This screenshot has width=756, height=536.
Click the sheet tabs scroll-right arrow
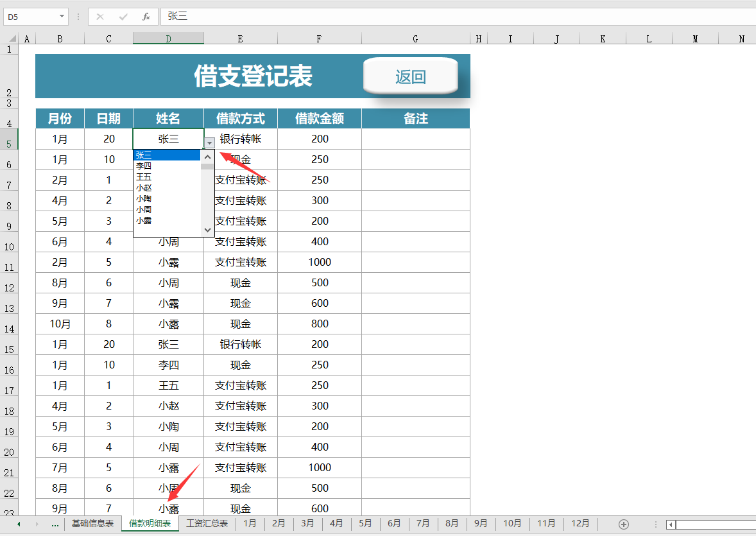coord(37,524)
